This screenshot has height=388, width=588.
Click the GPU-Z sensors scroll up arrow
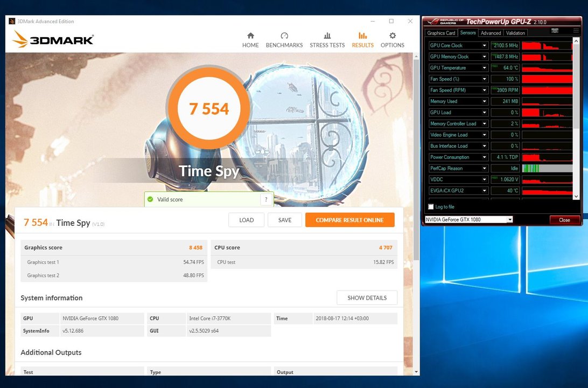[x=576, y=40]
